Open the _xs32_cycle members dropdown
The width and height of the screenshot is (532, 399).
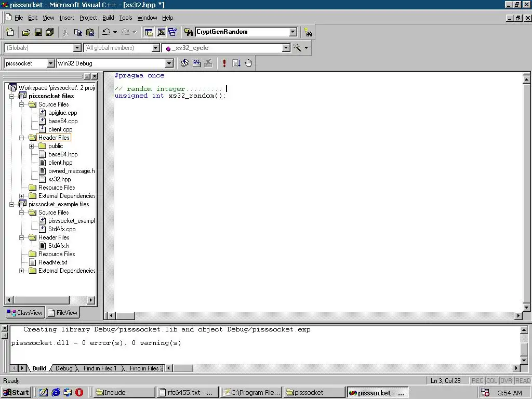[x=286, y=48]
